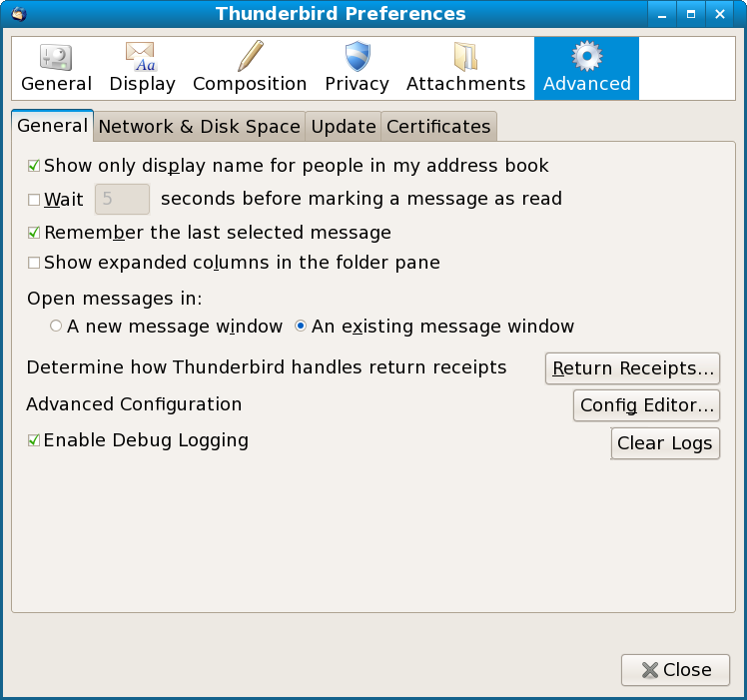
Task: Select the Advanced preferences category
Action: pos(586,69)
